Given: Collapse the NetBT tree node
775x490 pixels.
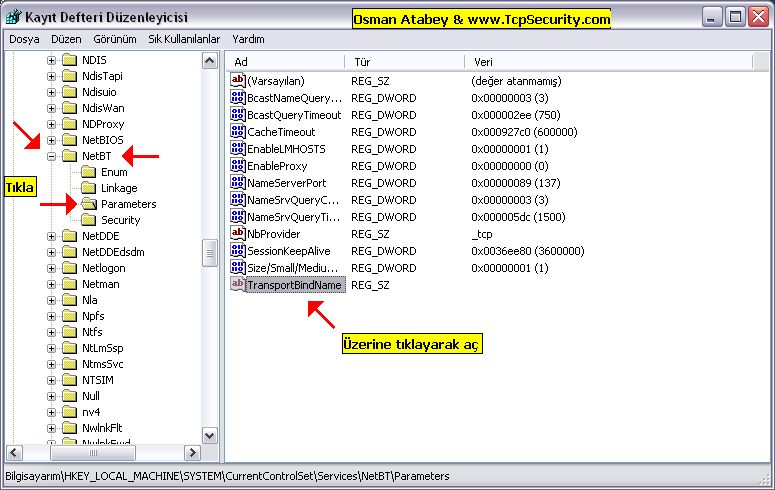Looking at the screenshot, I should 51,156.
